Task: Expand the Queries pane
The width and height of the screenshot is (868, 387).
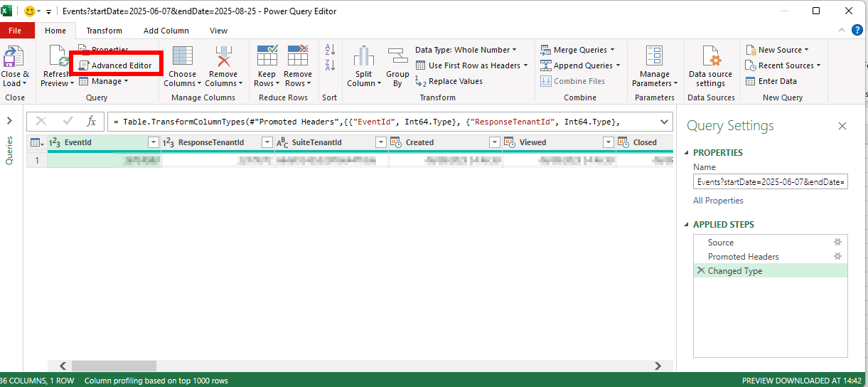Action: pos(9,121)
